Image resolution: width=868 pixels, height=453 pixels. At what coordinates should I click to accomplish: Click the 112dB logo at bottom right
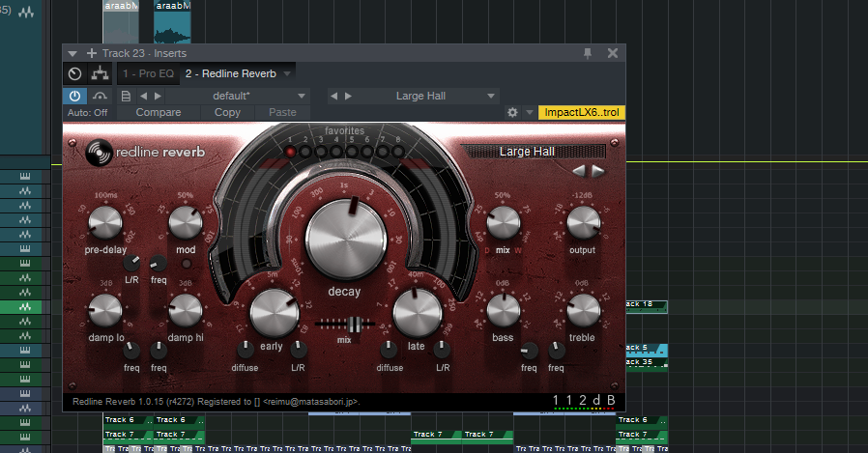click(x=584, y=401)
